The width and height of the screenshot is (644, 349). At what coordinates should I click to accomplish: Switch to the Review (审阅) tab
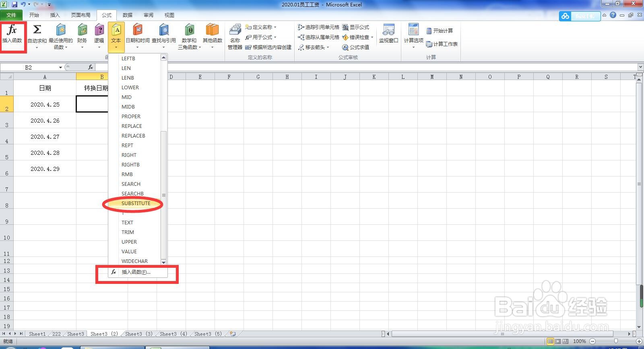click(x=149, y=15)
